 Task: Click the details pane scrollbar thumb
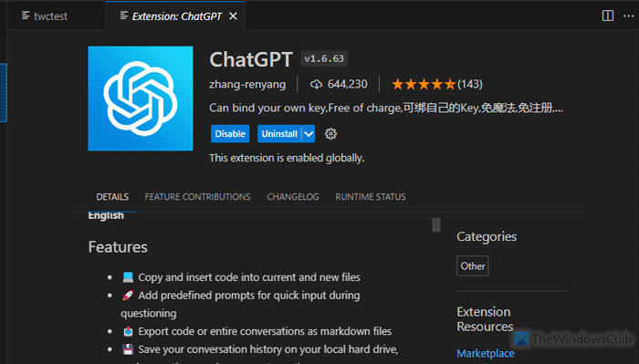point(436,224)
